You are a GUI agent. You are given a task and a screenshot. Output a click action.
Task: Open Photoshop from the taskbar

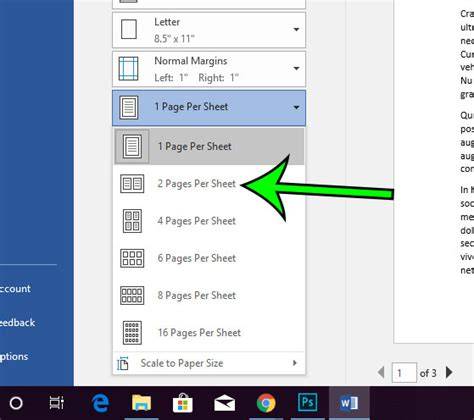click(x=307, y=403)
